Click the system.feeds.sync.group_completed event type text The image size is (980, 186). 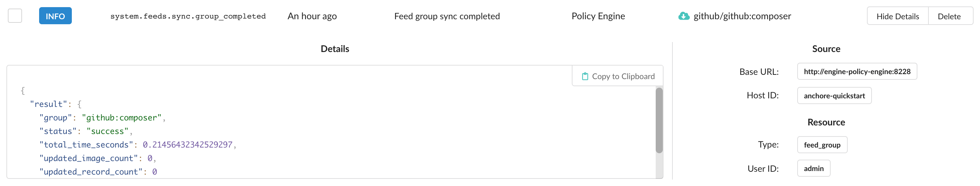click(x=188, y=16)
